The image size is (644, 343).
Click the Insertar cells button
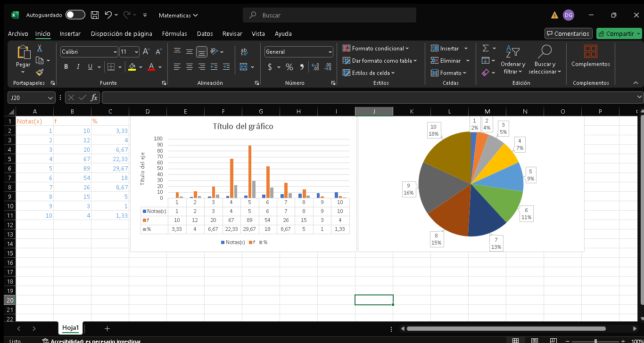449,48
